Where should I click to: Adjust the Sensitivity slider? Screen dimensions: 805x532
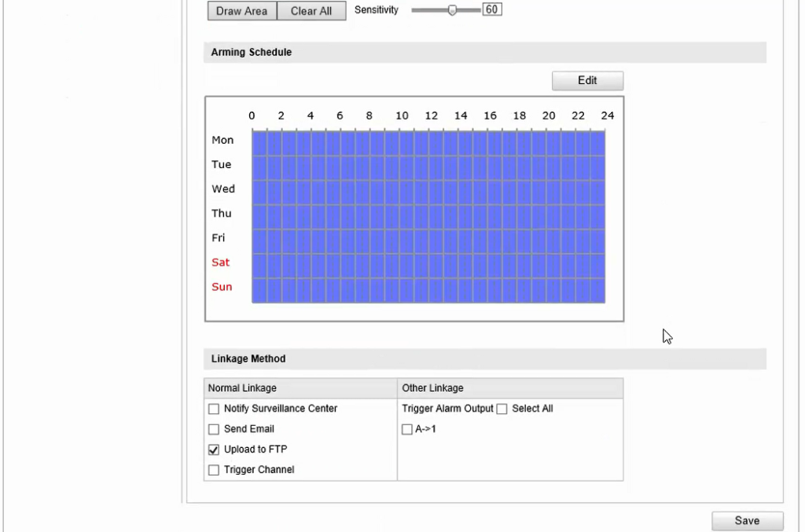click(x=450, y=10)
